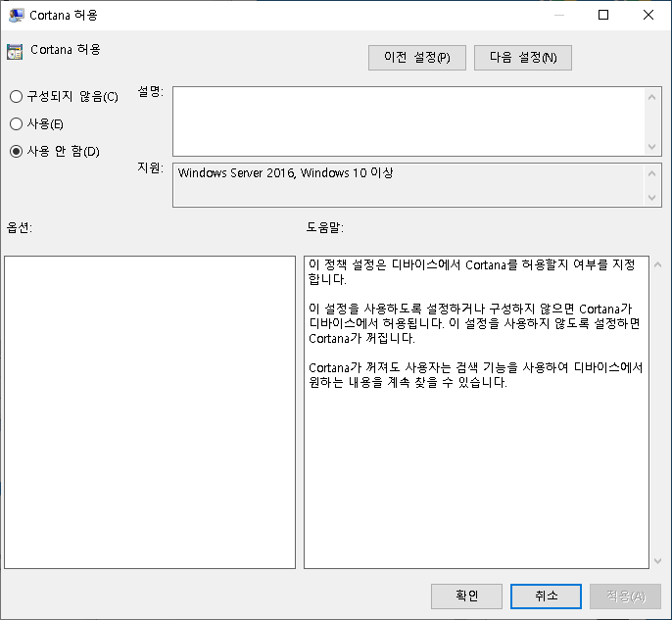Maximize the Cortana 허용 window
Screen dimensions: 672x620
point(603,15)
